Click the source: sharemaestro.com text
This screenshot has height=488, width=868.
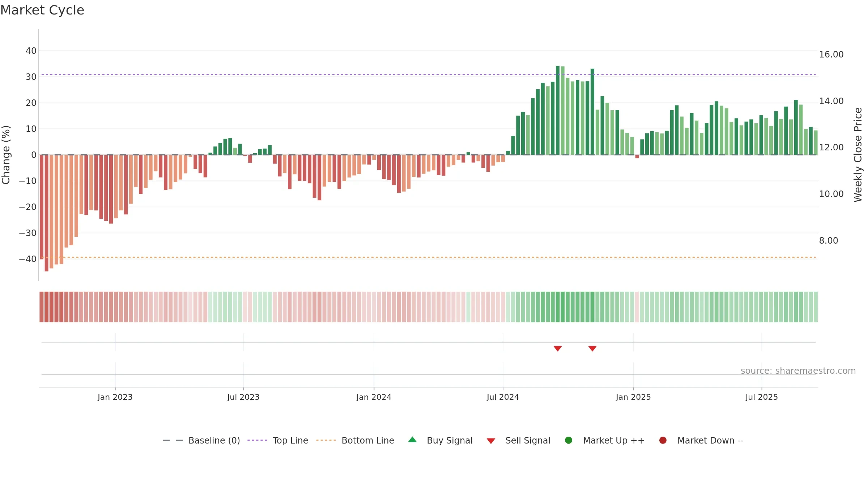798,371
